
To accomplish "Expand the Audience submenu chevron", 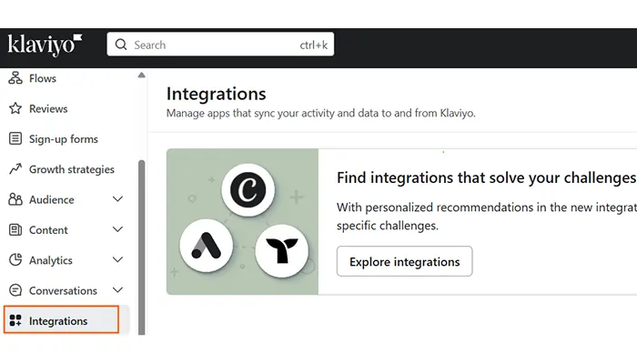I will click(117, 199).
